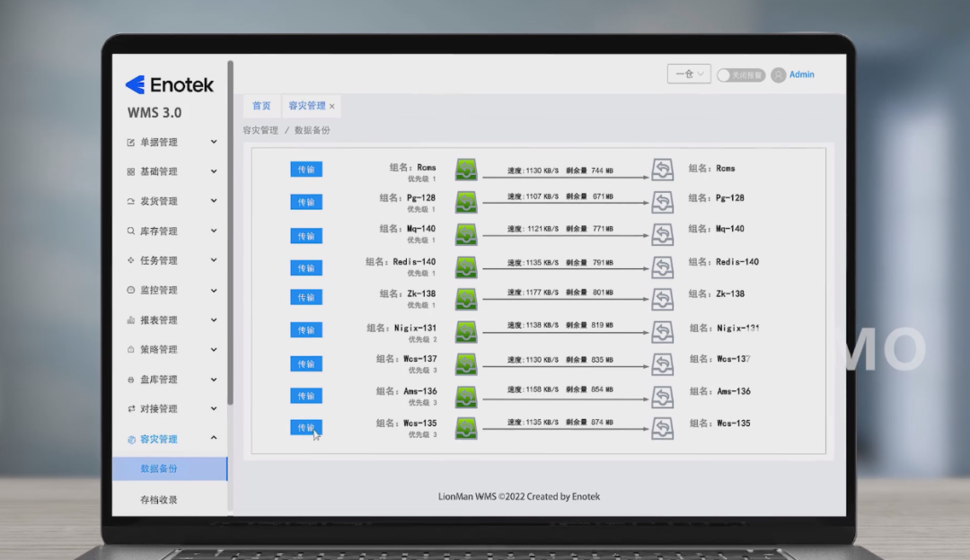Click the green source icon for Mq-140
970x560 pixels.
pos(466,234)
